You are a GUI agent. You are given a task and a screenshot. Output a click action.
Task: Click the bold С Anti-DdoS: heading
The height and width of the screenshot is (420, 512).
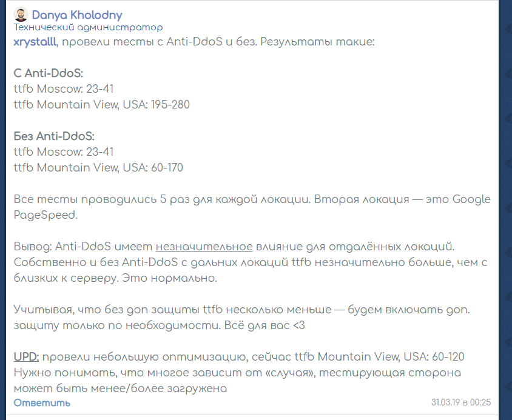[48, 73]
